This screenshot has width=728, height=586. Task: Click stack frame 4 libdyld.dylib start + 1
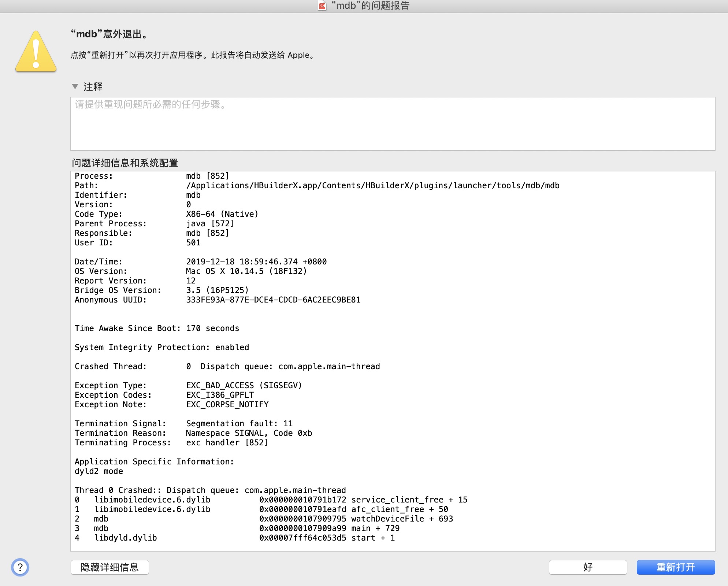tap(235, 538)
